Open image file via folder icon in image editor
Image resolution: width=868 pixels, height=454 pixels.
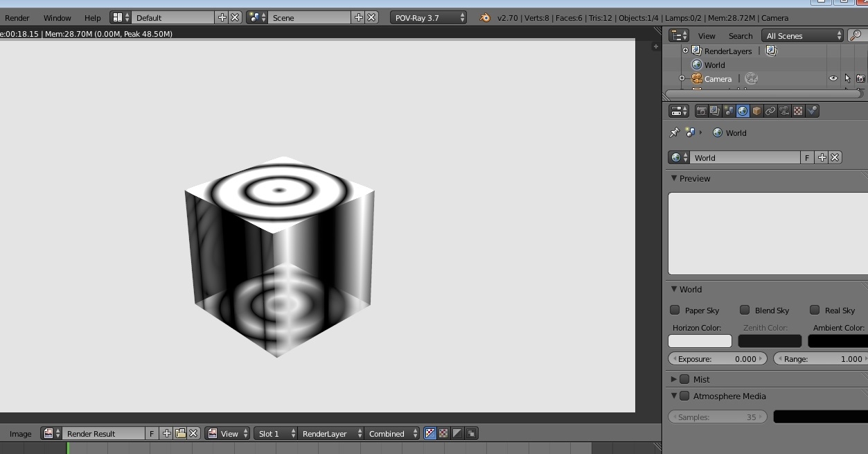pos(181,433)
